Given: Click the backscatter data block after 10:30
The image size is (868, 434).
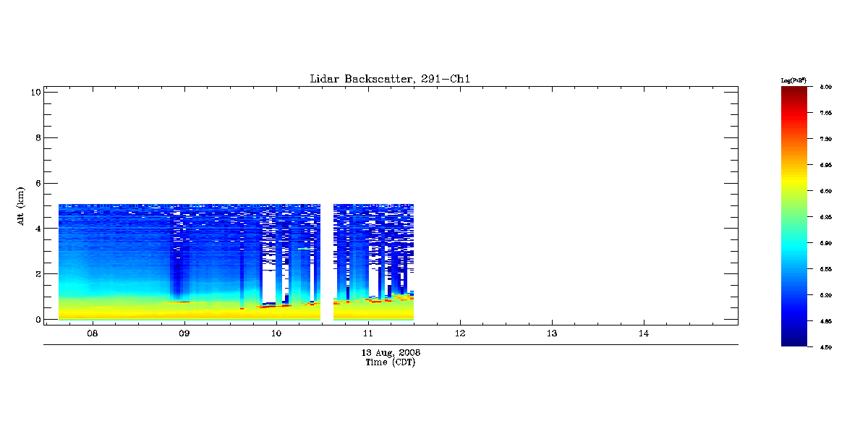Looking at the screenshot, I should (373, 262).
